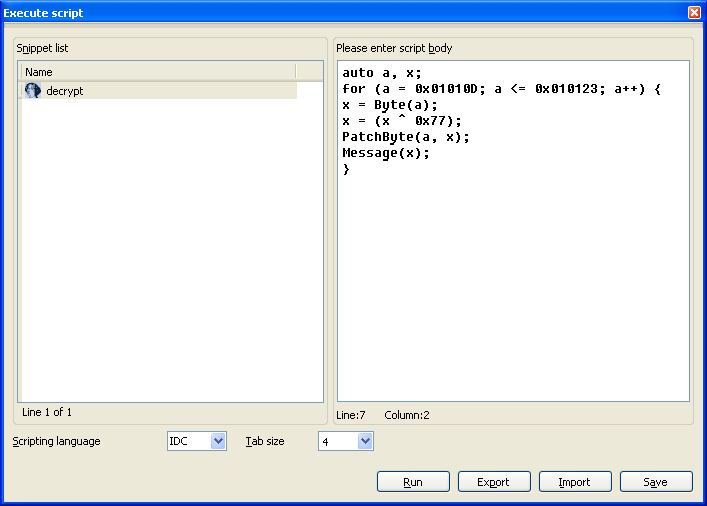The image size is (707, 506).
Task: Click the closing brace line of script
Action: [347, 169]
